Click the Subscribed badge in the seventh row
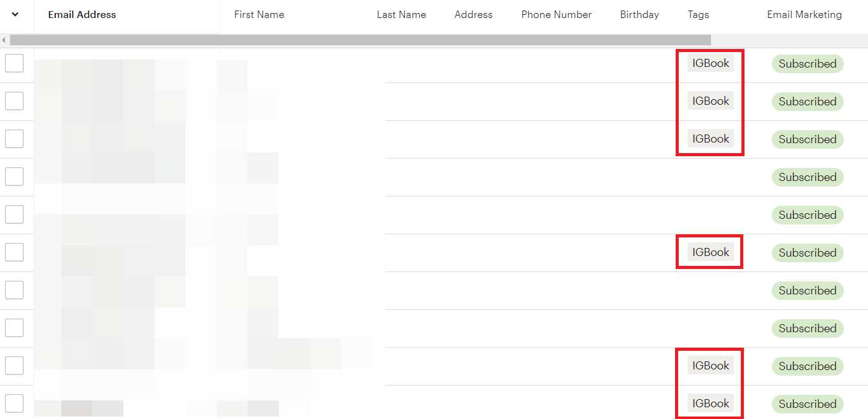 (x=808, y=291)
